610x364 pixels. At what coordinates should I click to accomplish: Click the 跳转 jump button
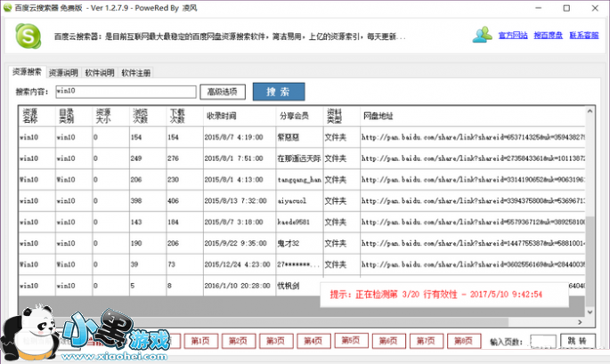click(x=576, y=341)
